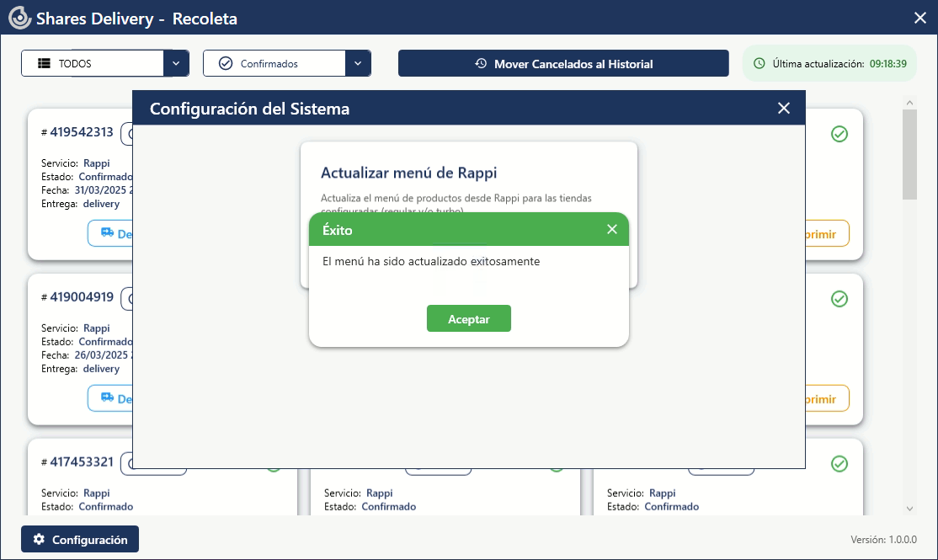Image resolution: width=938 pixels, height=560 pixels.
Task: Click the delivery truck button for order 419542313
Action: 110,233
